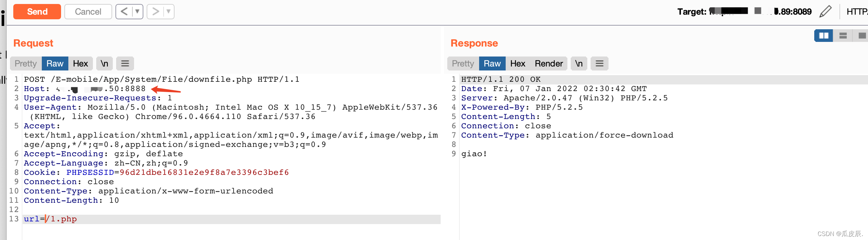Click the url=/1.php request body
The height and width of the screenshot is (240, 868).
[50, 219]
